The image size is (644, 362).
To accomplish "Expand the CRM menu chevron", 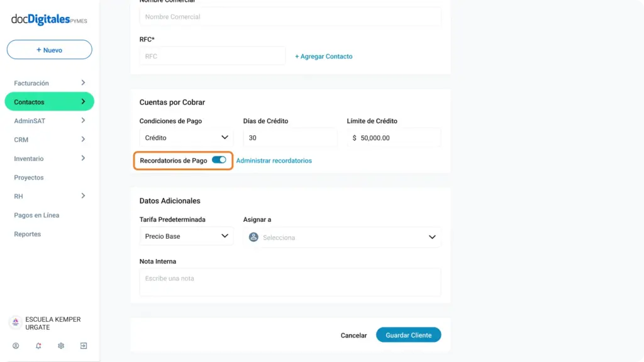I will pos(83,140).
